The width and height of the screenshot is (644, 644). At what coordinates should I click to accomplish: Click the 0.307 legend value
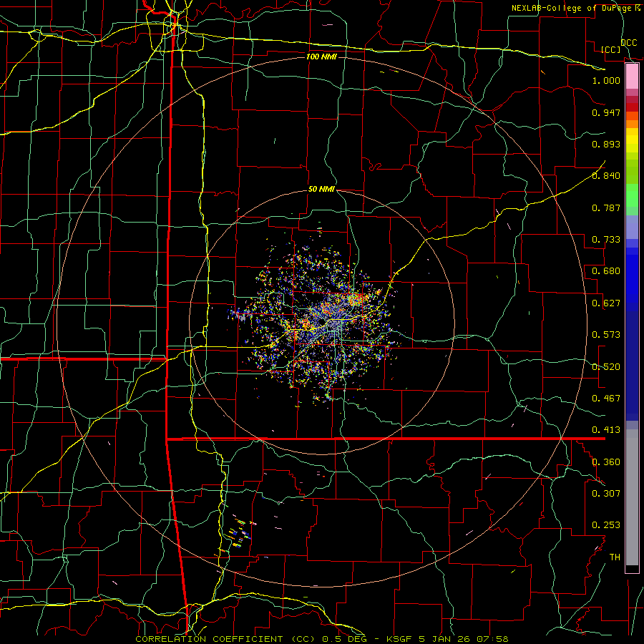(x=606, y=494)
